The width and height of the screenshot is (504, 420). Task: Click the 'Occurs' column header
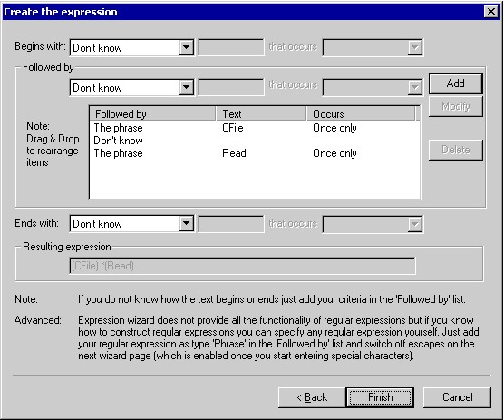(x=361, y=113)
